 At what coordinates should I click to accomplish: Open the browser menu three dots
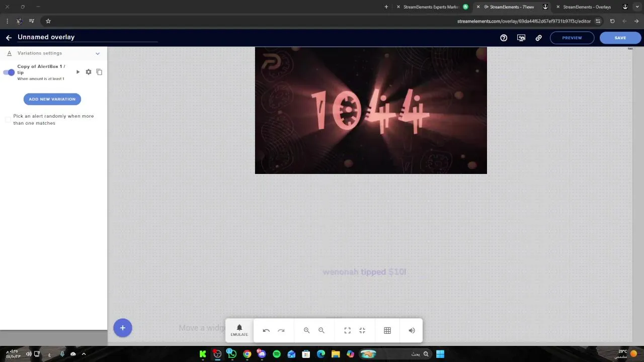tap(7, 21)
